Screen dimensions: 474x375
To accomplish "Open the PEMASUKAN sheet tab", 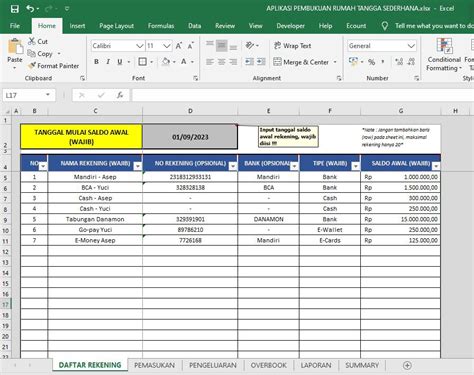I will point(154,365).
